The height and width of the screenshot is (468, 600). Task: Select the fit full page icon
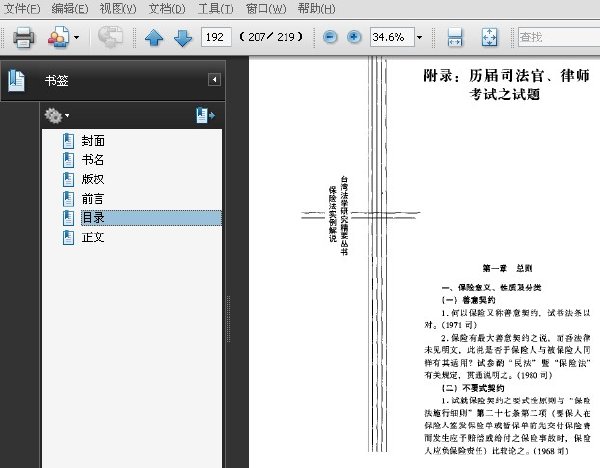pyautogui.click(x=489, y=37)
